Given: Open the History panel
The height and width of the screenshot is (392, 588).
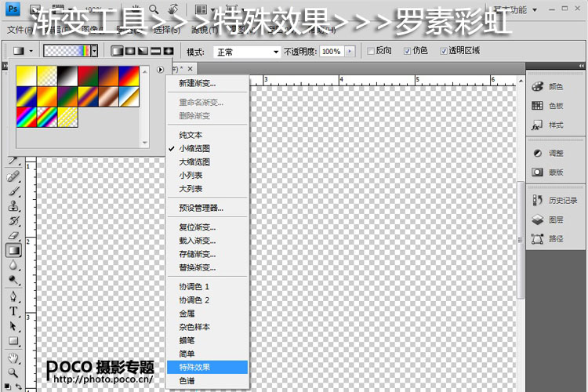Looking at the screenshot, I should point(554,201).
